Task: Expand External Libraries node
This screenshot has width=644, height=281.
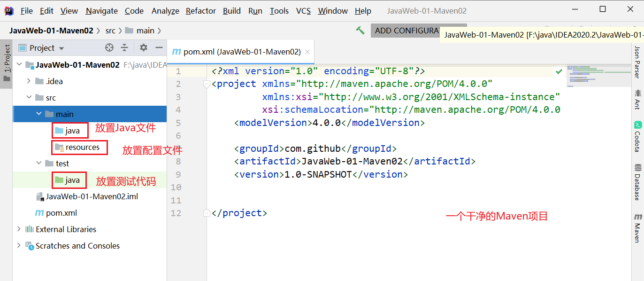Action: (19, 229)
